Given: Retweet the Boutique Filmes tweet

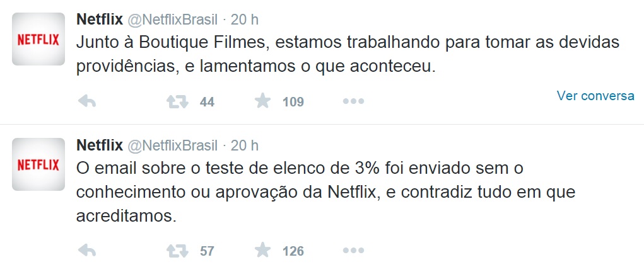Looking at the screenshot, I should pyautogui.click(x=177, y=101).
